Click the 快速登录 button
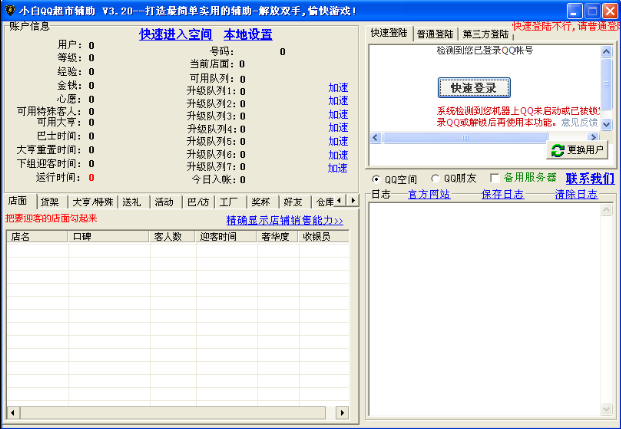The image size is (621, 429). pos(474,86)
